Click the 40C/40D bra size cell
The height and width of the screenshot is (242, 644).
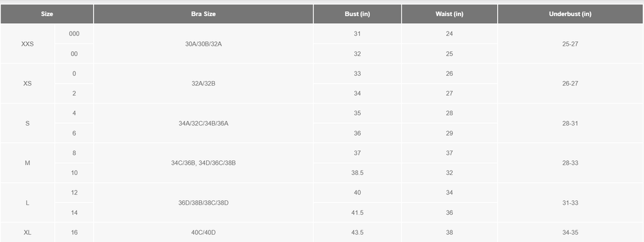tap(204, 232)
